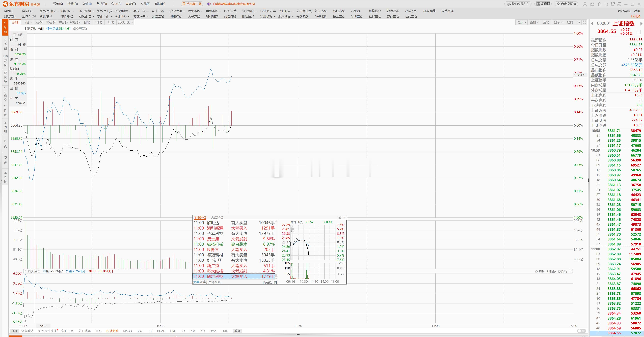Open help for 内外盘差 indicator
Screen dimensions: 644x337
(25, 271)
